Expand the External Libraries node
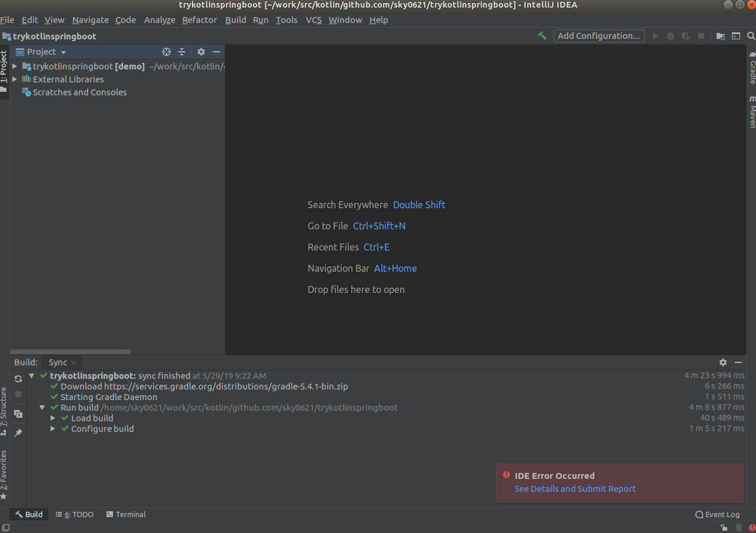 14,79
